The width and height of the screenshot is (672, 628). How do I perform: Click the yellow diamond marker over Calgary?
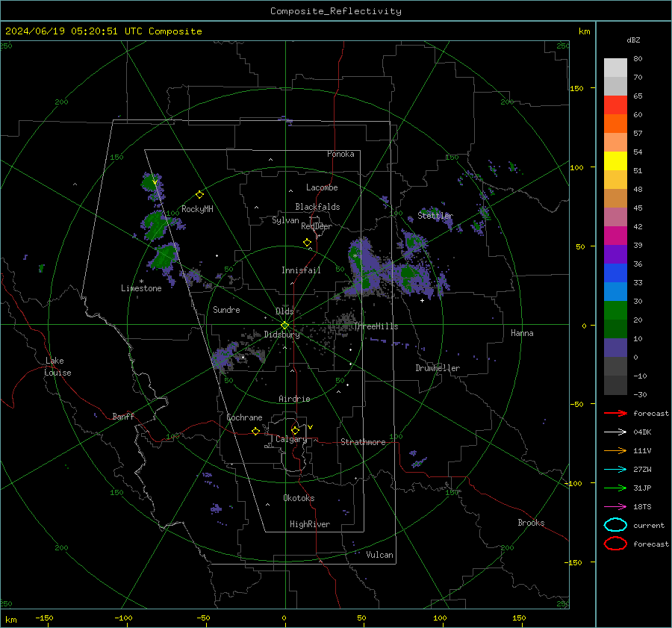click(x=295, y=430)
